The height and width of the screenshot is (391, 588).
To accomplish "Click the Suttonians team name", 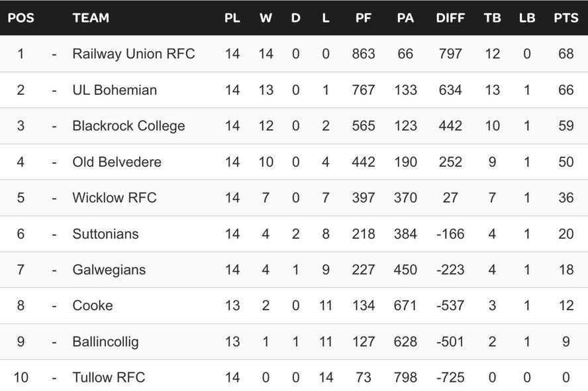I will point(105,234).
